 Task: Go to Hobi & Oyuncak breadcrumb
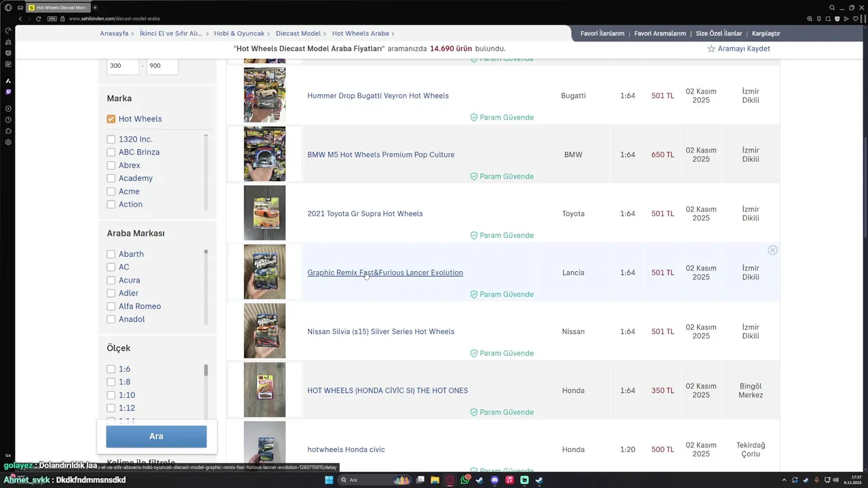[239, 33]
